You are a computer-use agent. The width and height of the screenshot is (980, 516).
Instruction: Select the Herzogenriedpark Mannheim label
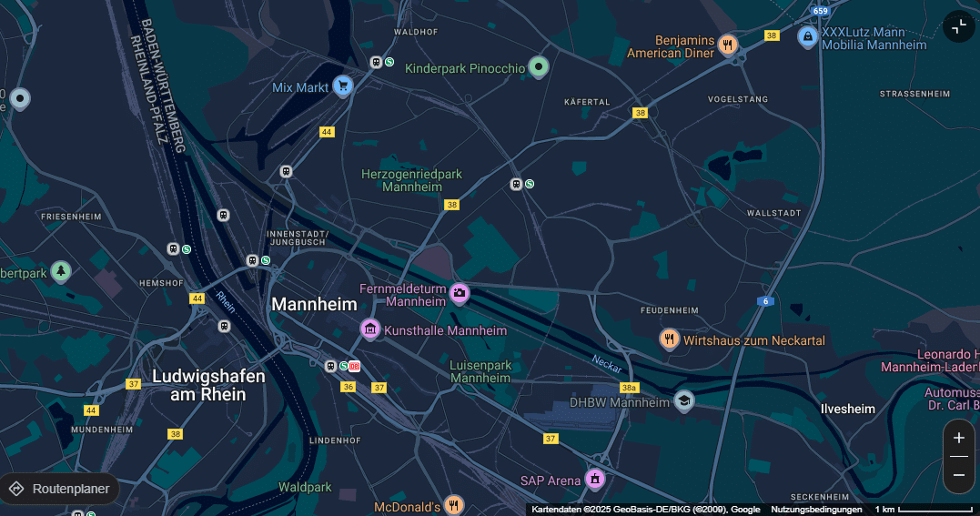tap(412, 180)
